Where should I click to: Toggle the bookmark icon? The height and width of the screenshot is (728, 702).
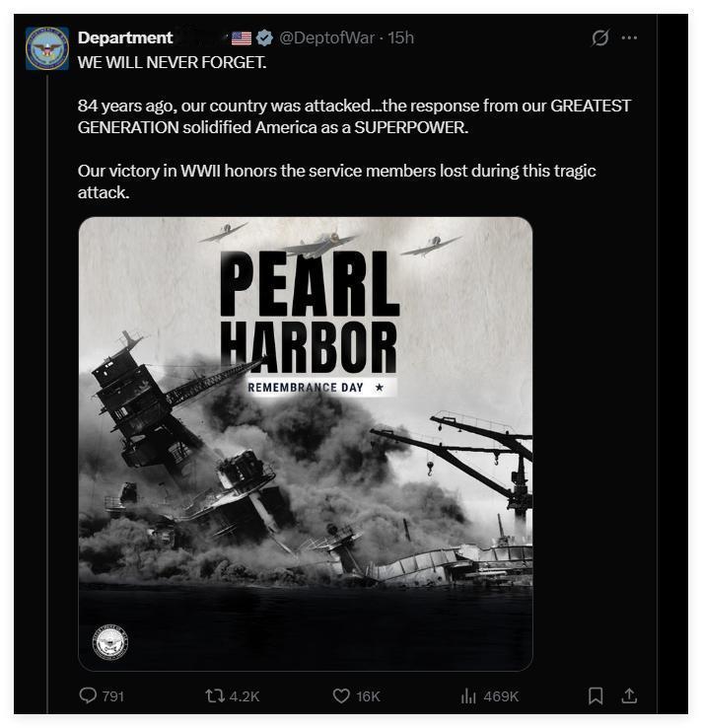(596, 695)
